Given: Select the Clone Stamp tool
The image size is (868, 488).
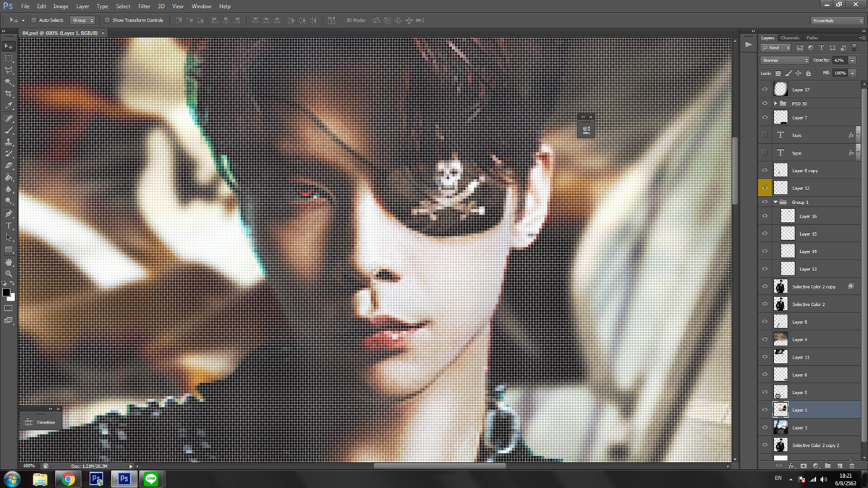Looking at the screenshot, I should [9, 142].
